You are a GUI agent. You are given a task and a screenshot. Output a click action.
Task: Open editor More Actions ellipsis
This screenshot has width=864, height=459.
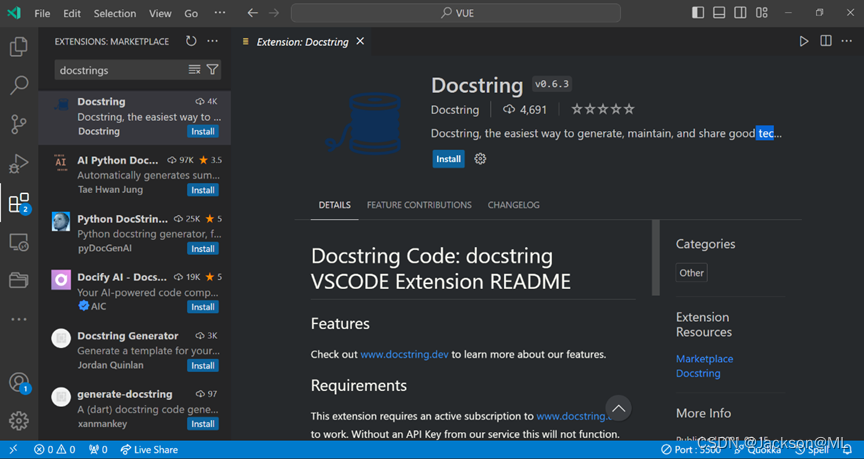pyautogui.click(x=847, y=41)
